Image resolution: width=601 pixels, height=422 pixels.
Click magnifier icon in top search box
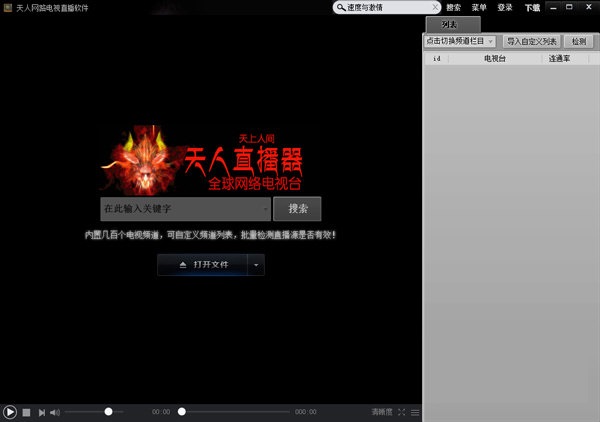pos(341,7)
